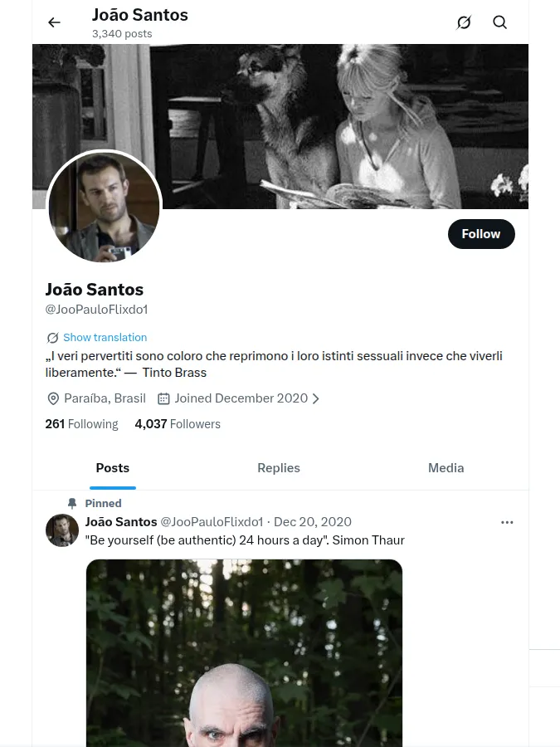Screen dimensions: 560x747
Task: Open the three-dot menu on the pinned post
Action: coord(507,523)
